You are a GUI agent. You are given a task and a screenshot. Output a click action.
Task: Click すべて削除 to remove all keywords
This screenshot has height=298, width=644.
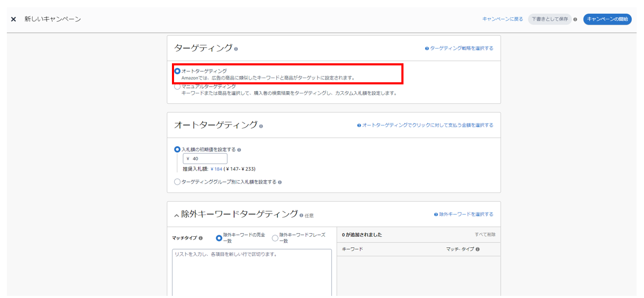click(485, 235)
